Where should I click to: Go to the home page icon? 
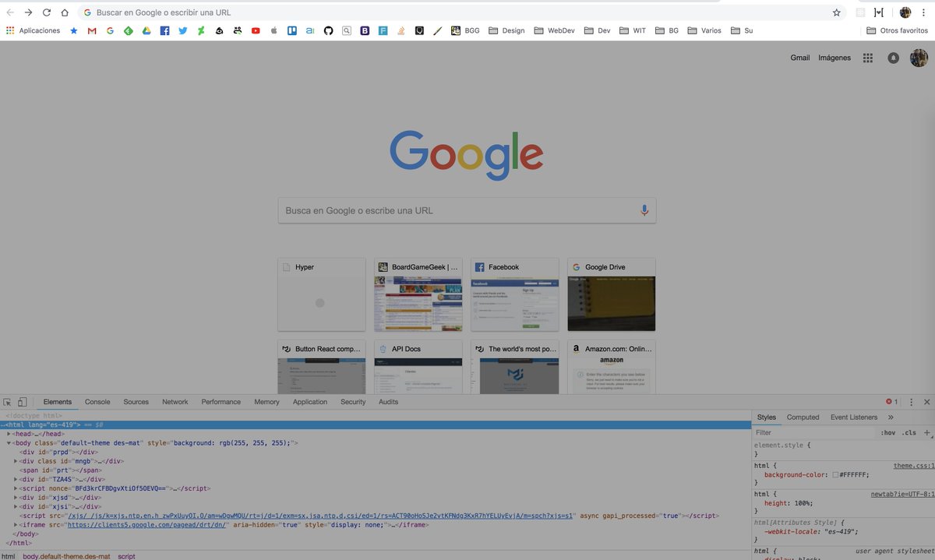point(65,12)
